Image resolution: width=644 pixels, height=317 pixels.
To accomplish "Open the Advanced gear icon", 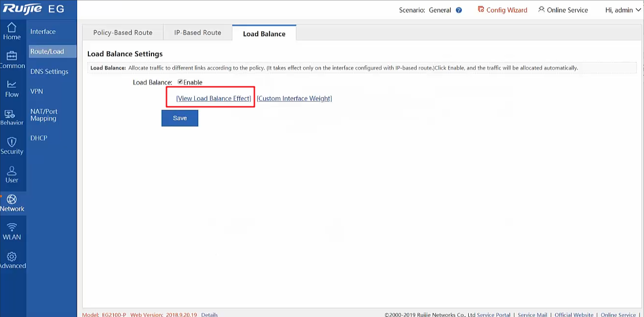I will point(12,257).
